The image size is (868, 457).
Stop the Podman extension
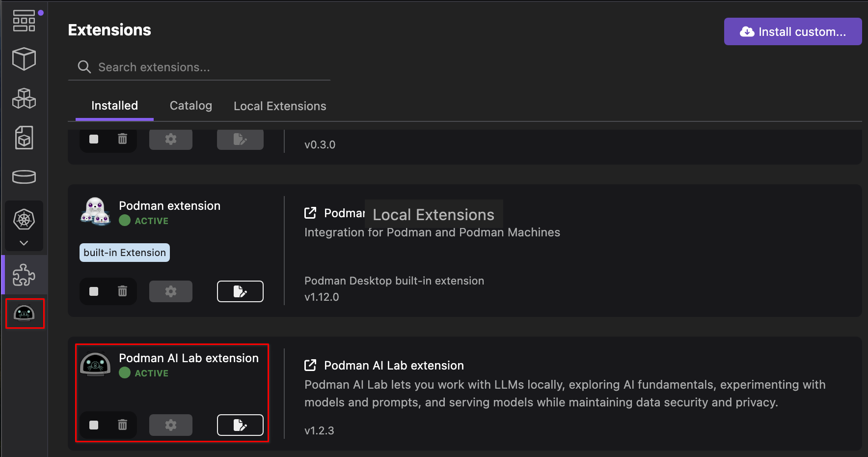pos(94,291)
